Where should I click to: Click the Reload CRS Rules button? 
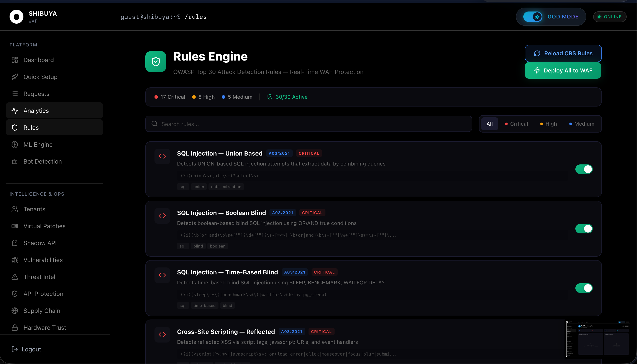tap(563, 54)
